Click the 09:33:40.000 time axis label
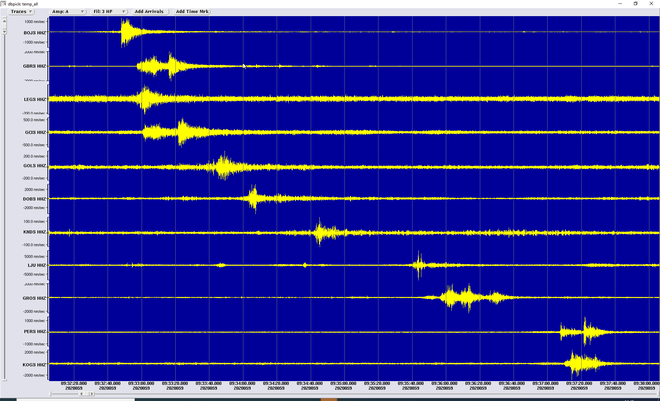660x401 pixels. point(209,383)
